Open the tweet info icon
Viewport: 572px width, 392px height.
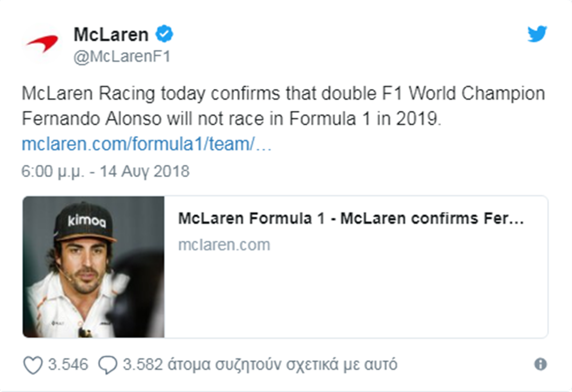point(540,364)
